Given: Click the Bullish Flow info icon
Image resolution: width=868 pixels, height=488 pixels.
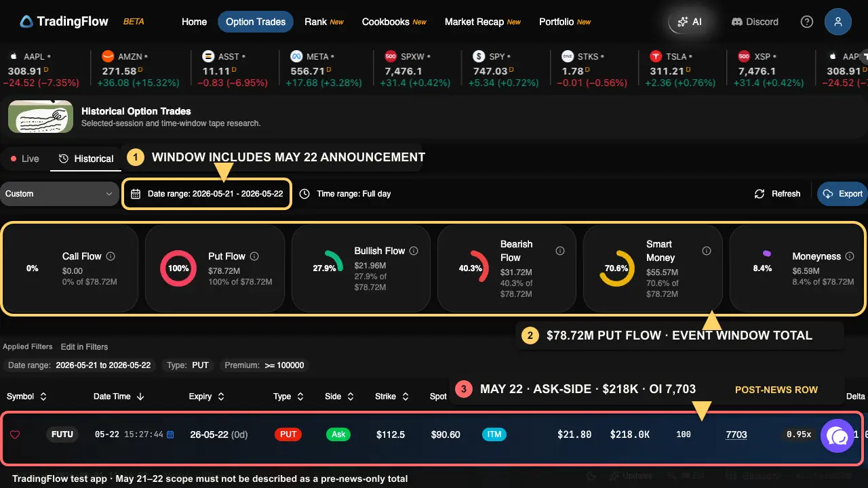Looking at the screenshot, I should 414,251.
